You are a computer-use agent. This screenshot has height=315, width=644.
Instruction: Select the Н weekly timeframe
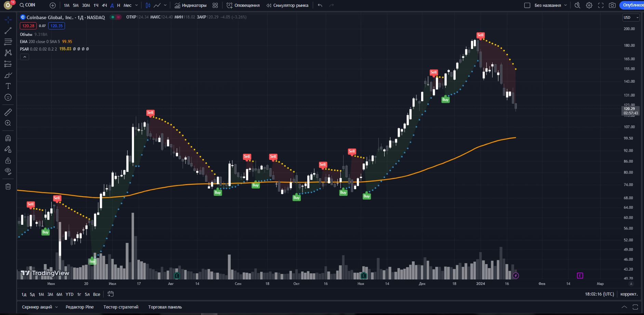[x=119, y=5]
